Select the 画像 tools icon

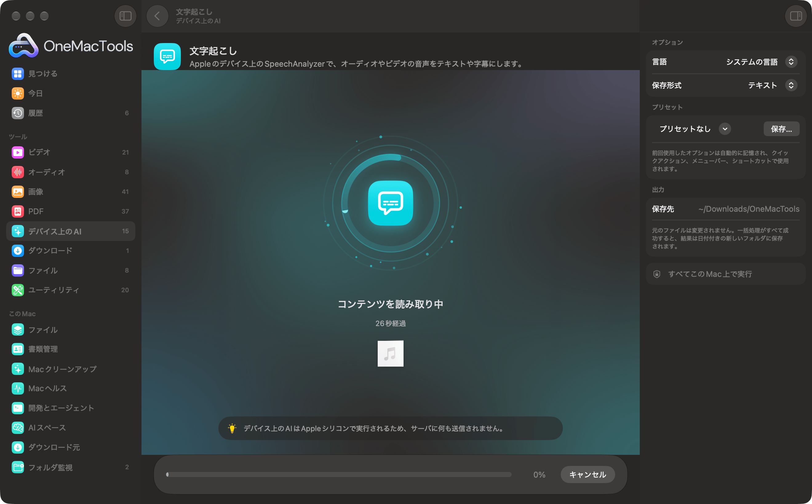click(x=18, y=192)
